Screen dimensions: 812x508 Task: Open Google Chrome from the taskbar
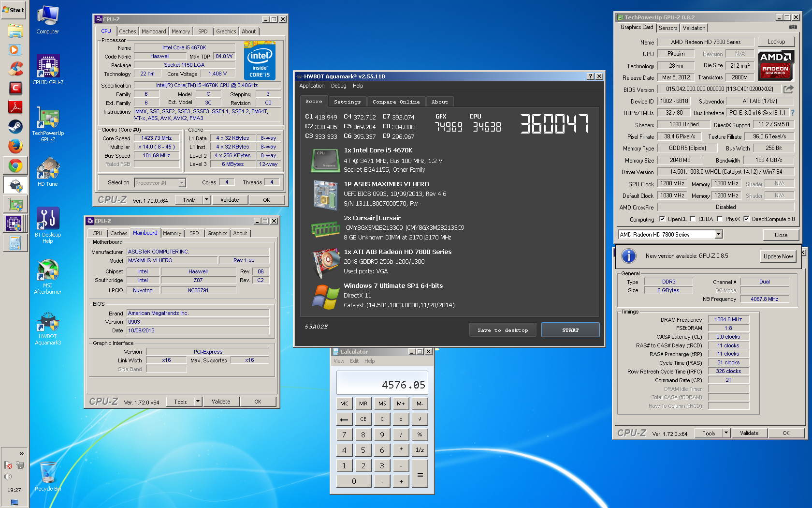coord(15,165)
